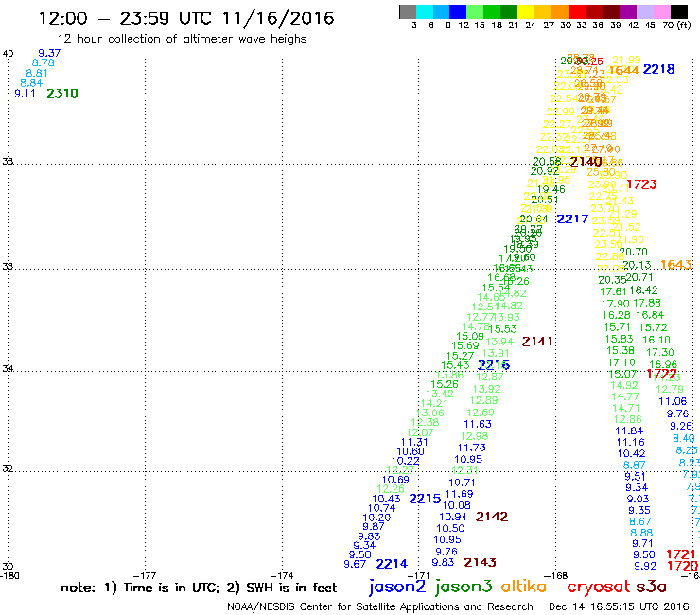Click the orange time label 1643
This screenshot has width=700, height=615.
(676, 264)
